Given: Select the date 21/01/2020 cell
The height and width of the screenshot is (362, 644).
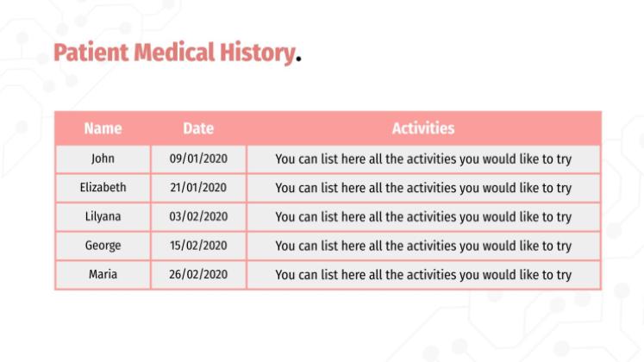Looking at the screenshot, I should coord(198,187).
